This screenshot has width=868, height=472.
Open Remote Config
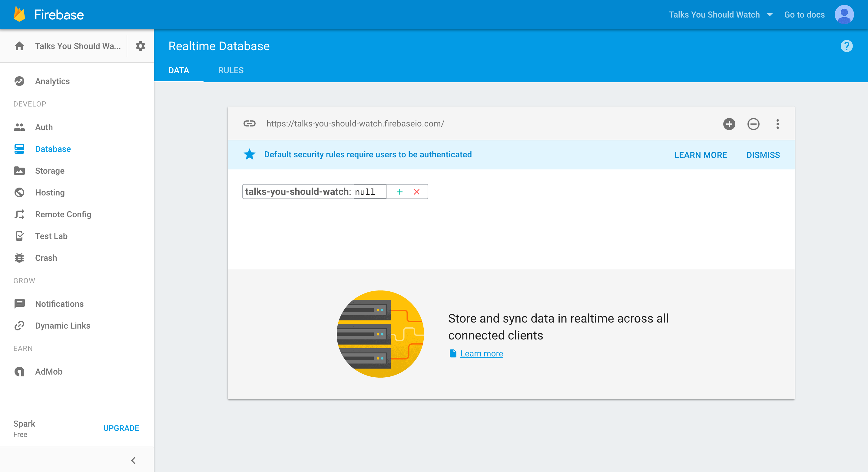pos(63,214)
